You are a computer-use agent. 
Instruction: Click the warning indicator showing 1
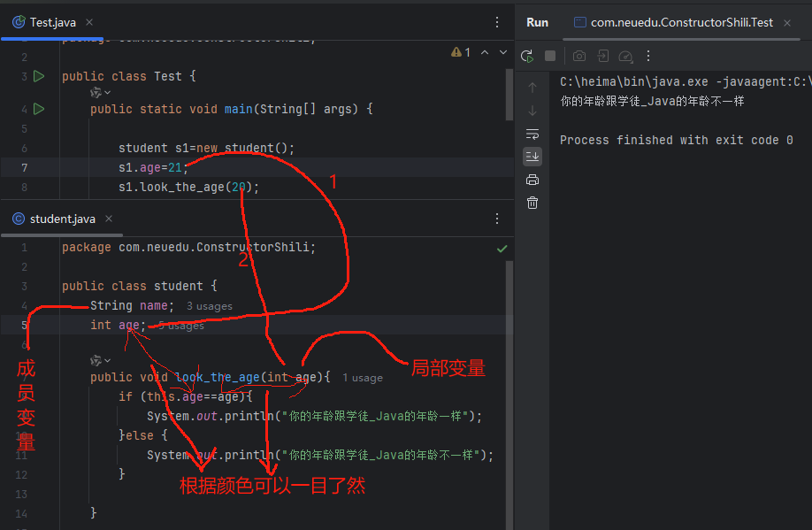coord(460,52)
